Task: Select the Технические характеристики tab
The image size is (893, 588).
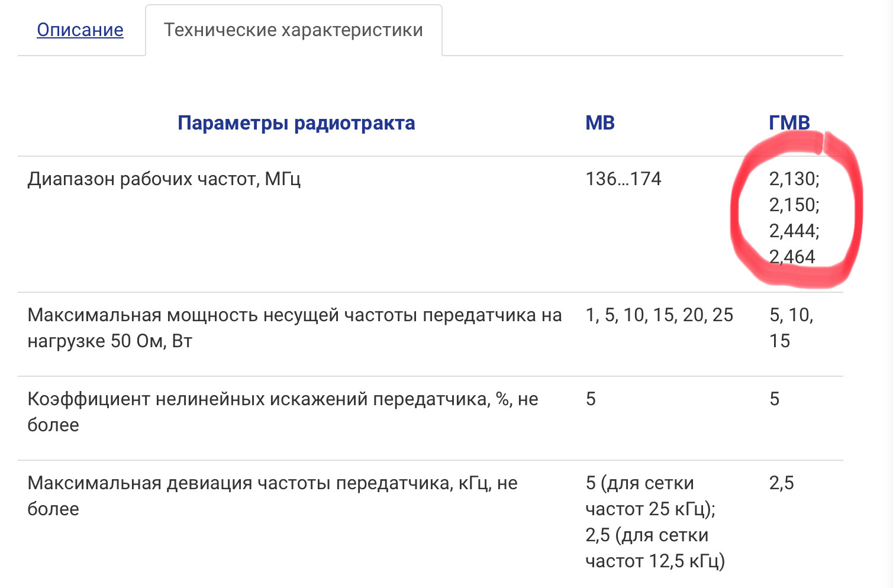Action: (293, 30)
